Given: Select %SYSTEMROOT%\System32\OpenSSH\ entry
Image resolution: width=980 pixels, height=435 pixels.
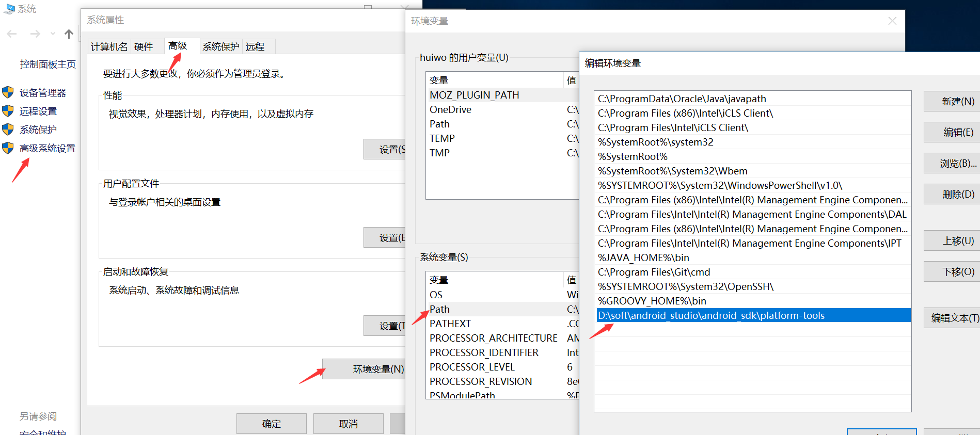Looking at the screenshot, I should click(x=753, y=286).
